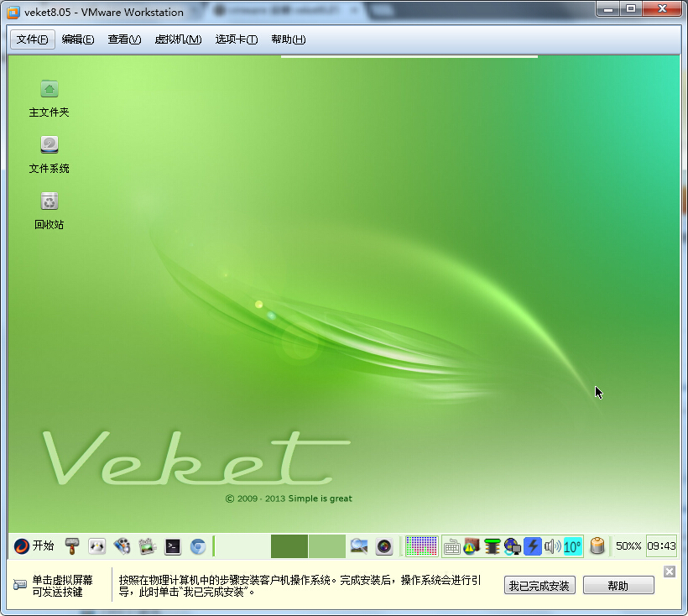
Task: Select the 文件系统 file system desktop icon
Action: coord(50,155)
